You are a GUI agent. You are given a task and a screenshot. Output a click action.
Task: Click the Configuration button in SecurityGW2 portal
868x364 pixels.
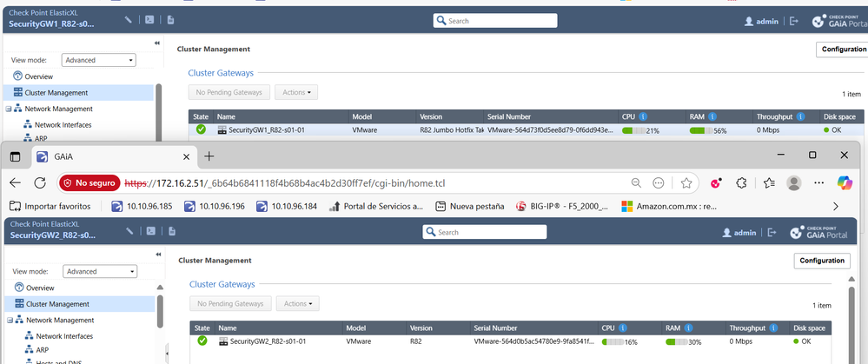pyautogui.click(x=822, y=261)
